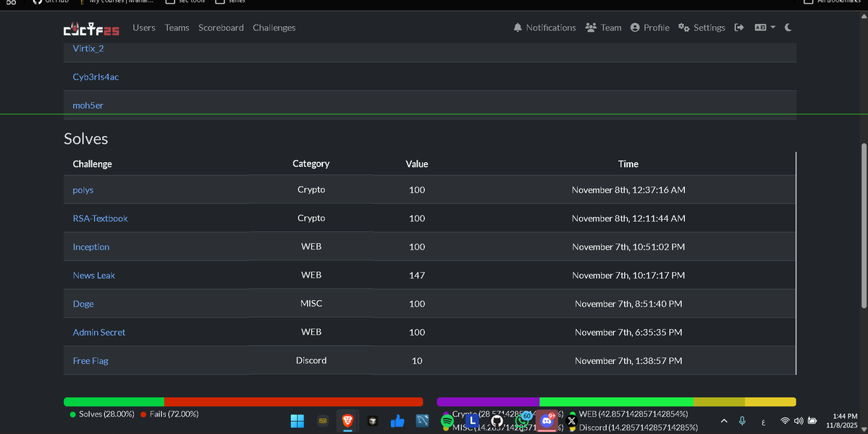This screenshot has height=434, width=868.
Task: Click the volume speaker tray icon
Action: coord(799,421)
